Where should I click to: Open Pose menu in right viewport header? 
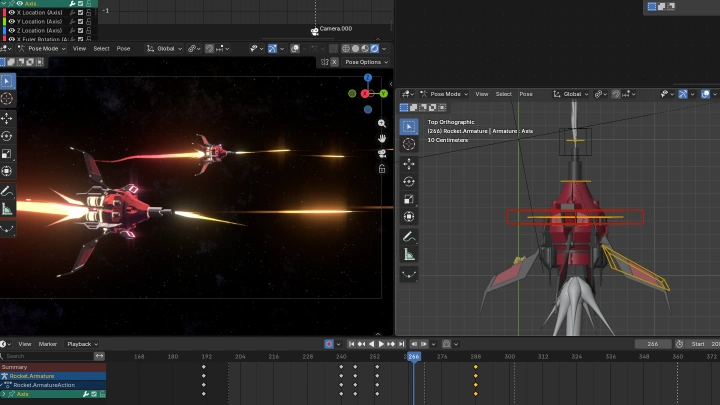point(526,94)
